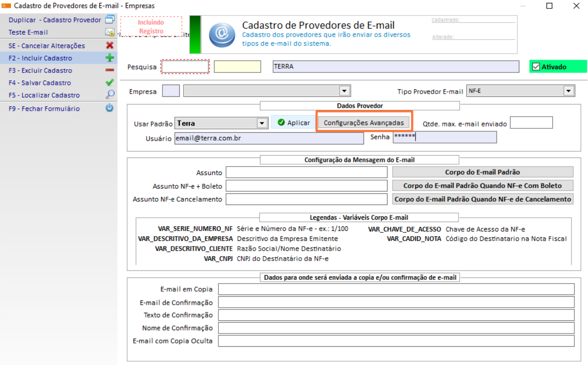Click the Corpo do E-mail Padrão button
This screenshot has width=588, height=365.
point(482,172)
